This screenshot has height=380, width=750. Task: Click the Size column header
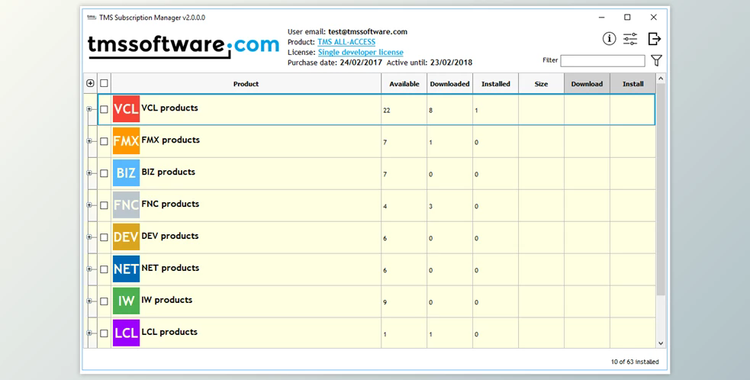541,84
